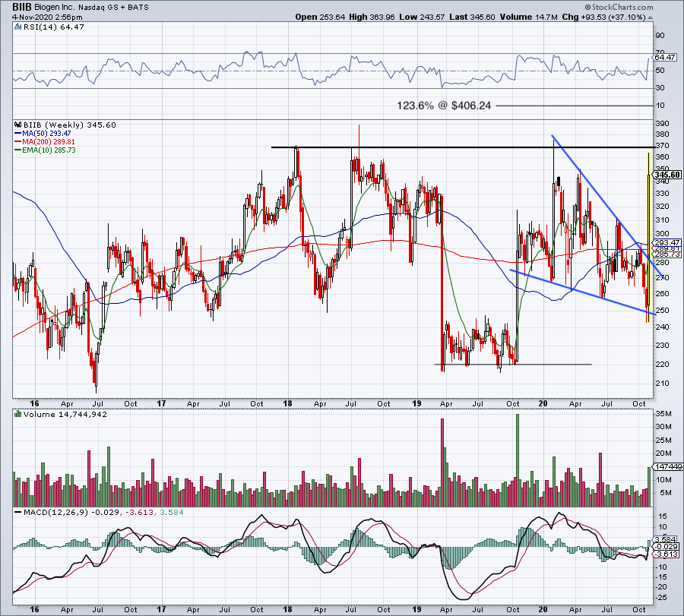Click the MA(50) 293.47 legend text
The image size is (684, 616).
[x=46, y=134]
